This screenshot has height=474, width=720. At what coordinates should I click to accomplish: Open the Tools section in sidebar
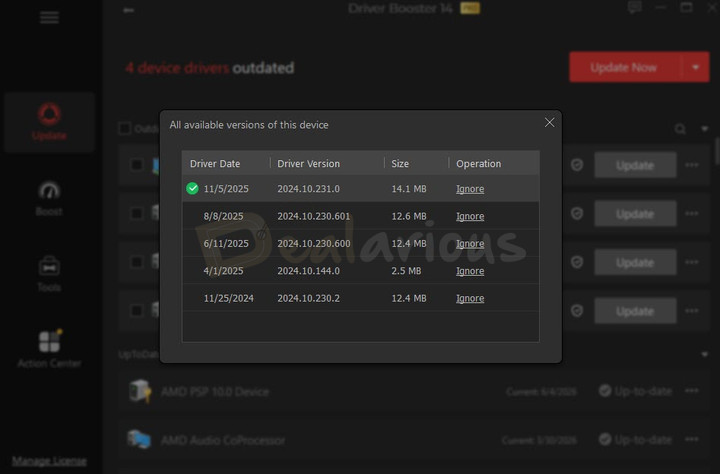49,274
